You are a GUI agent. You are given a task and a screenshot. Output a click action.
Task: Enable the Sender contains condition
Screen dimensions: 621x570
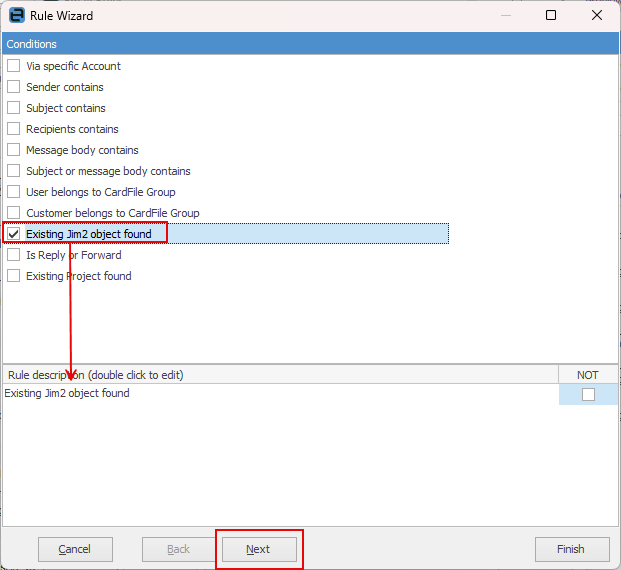click(x=13, y=87)
